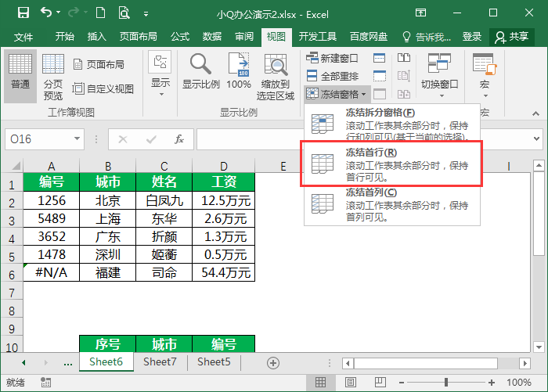Image resolution: width=548 pixels, height=392 pixels.
Task: Click the zoom slider handle
Action: tap(446, 382)
